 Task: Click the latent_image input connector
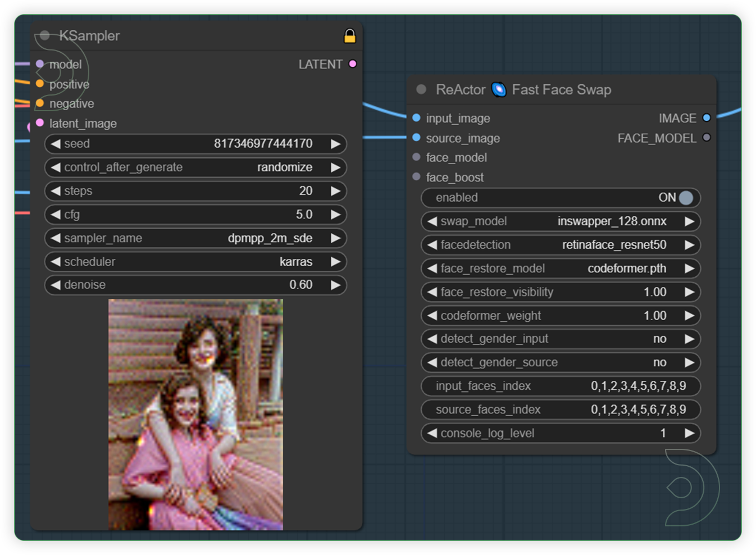(40, 123)
